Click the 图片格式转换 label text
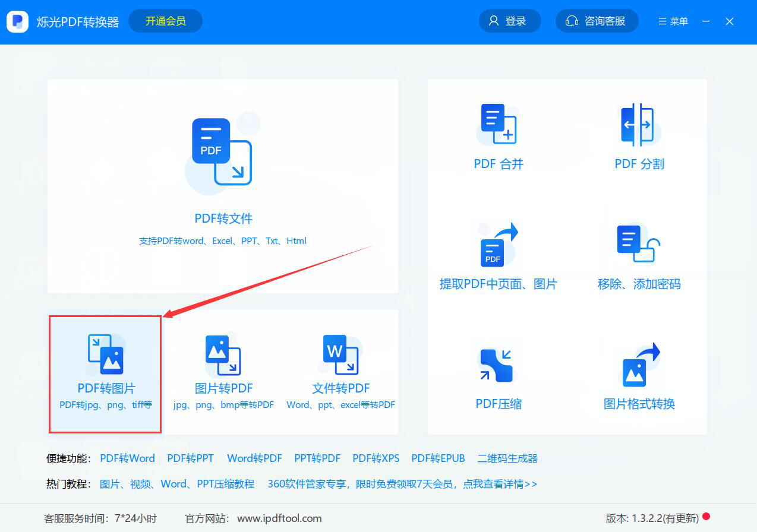 (639, 404)
